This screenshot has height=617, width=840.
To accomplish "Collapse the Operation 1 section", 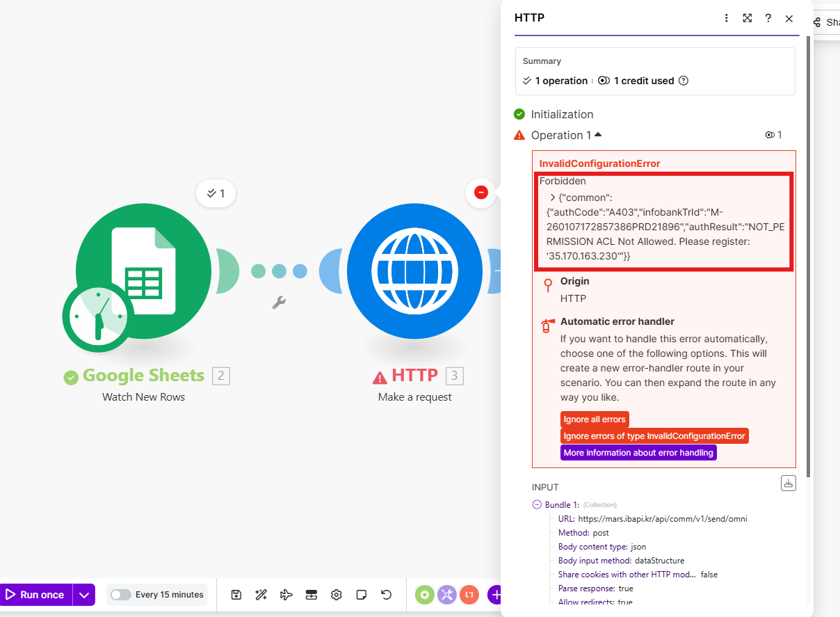I will 598,134.
